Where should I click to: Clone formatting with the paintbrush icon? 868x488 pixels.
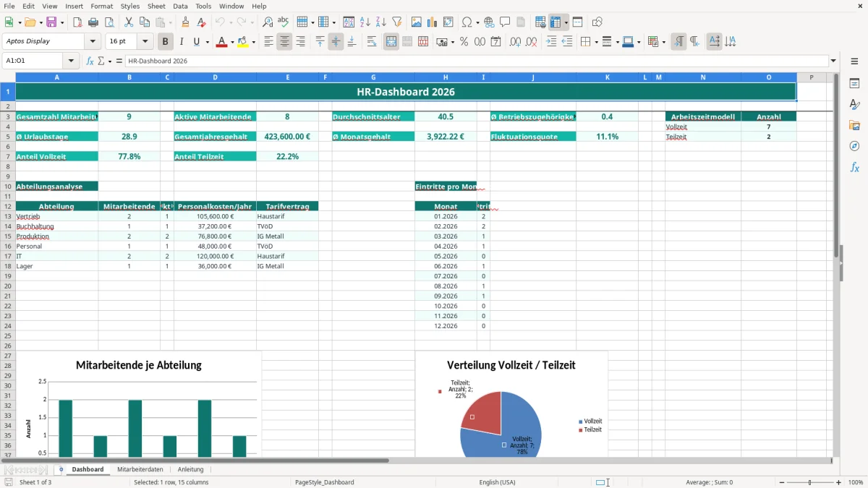186,22
